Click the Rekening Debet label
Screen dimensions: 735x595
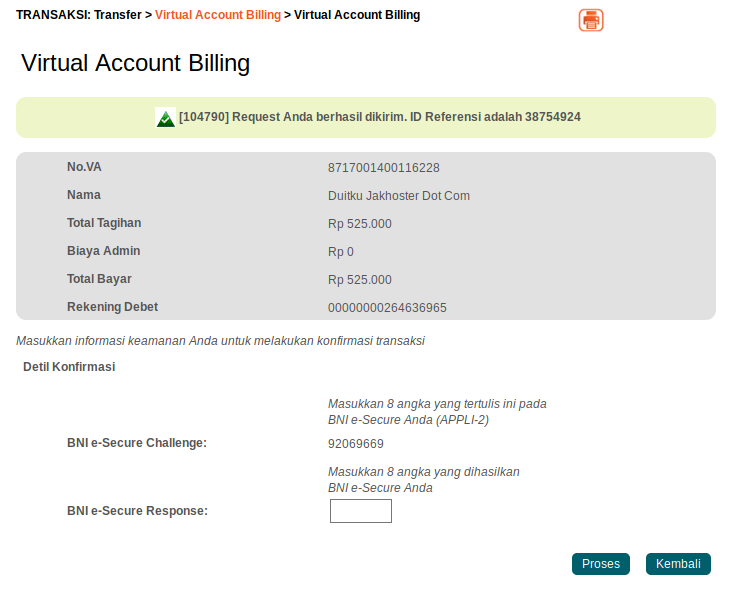coord(112,307)
